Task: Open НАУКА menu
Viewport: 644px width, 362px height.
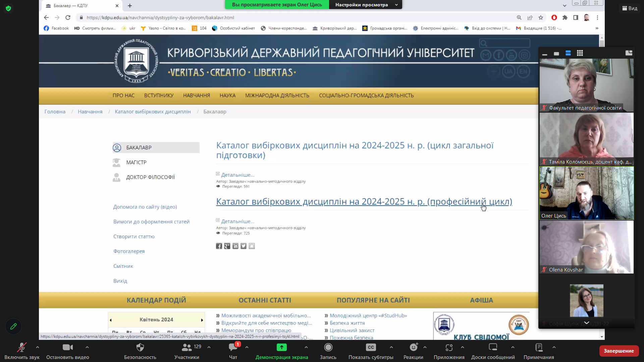Action: click(227, 96)
